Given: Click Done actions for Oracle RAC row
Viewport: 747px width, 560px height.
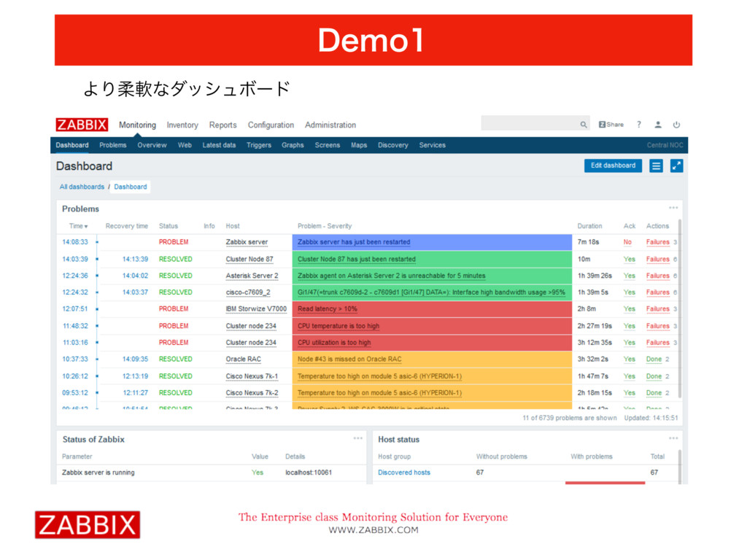Looking at the screenshot, I should [654, 359].
